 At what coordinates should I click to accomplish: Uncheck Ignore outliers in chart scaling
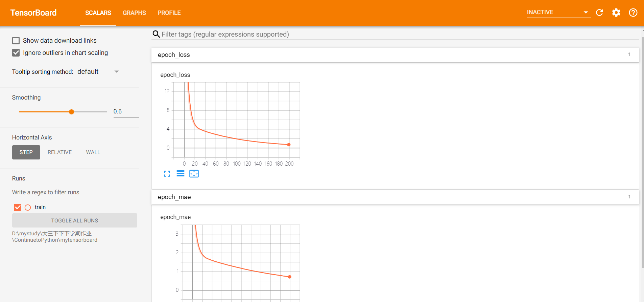(16, 53)
